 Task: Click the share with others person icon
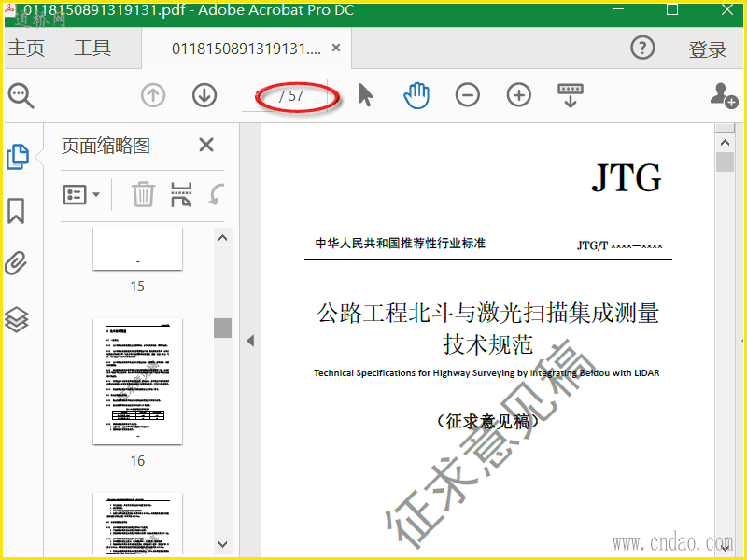coord(724,96)
